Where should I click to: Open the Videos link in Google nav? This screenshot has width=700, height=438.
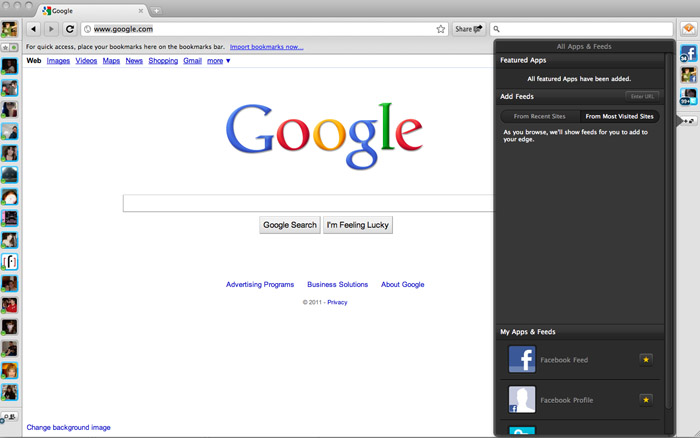point(86,61)
